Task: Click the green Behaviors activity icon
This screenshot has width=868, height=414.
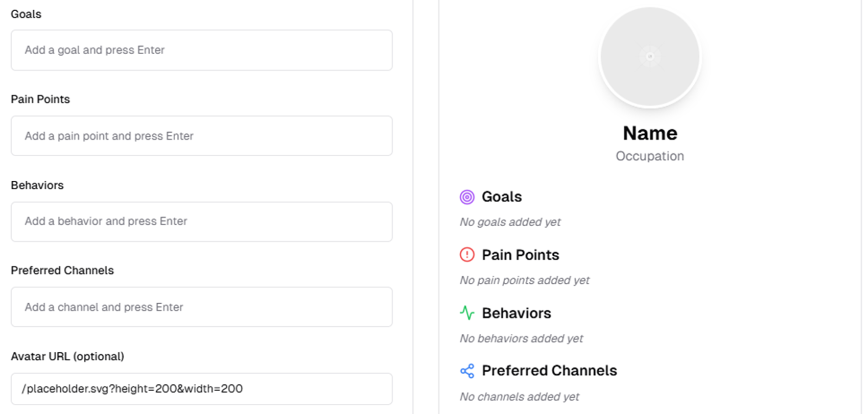Action: [467, 313]
